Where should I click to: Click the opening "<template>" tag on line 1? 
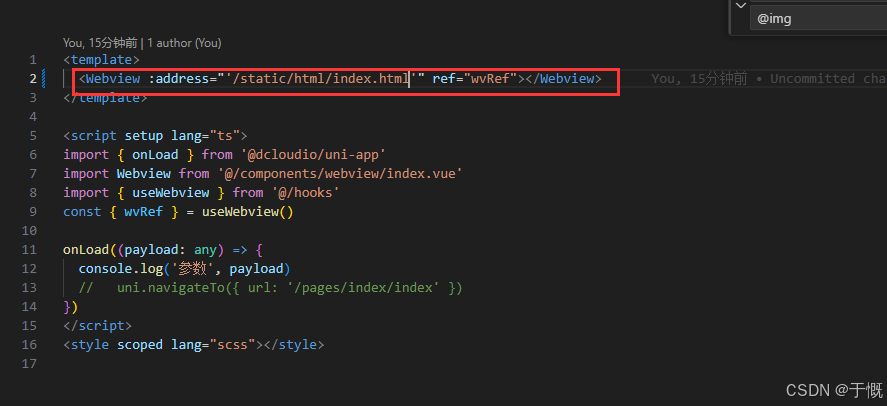pyautogui.click(x=101, y=60)
